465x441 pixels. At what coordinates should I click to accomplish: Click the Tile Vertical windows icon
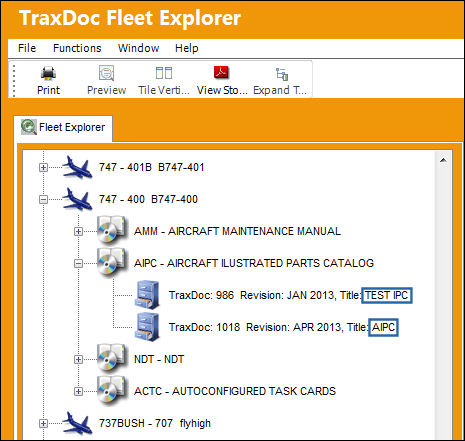164,73
